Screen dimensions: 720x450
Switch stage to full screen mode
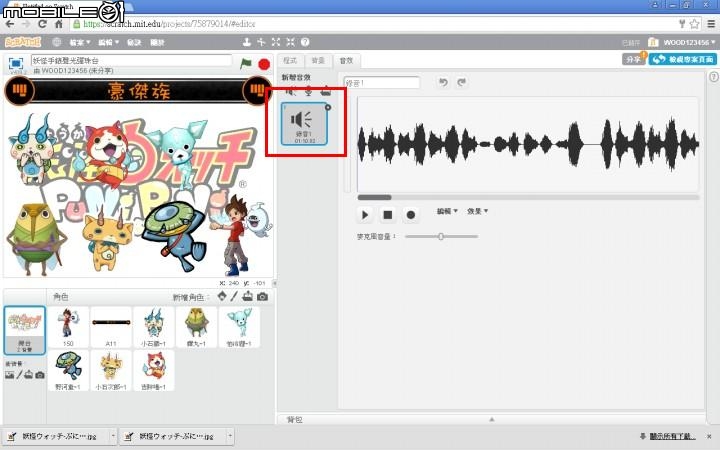[16, 63]
